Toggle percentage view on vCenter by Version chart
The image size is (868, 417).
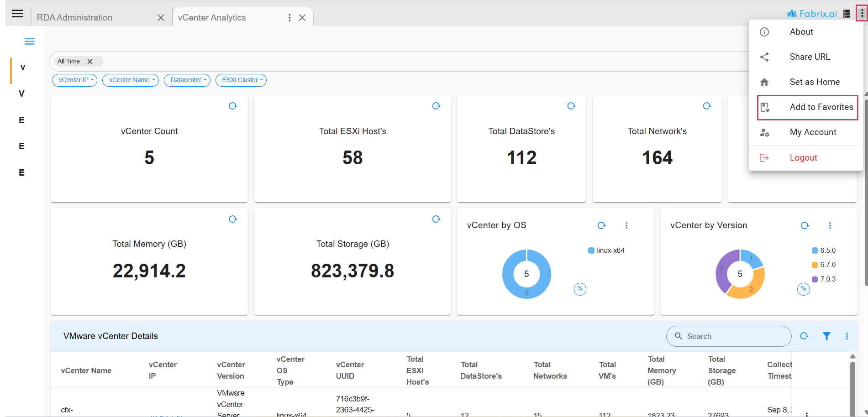pos(803,289)
